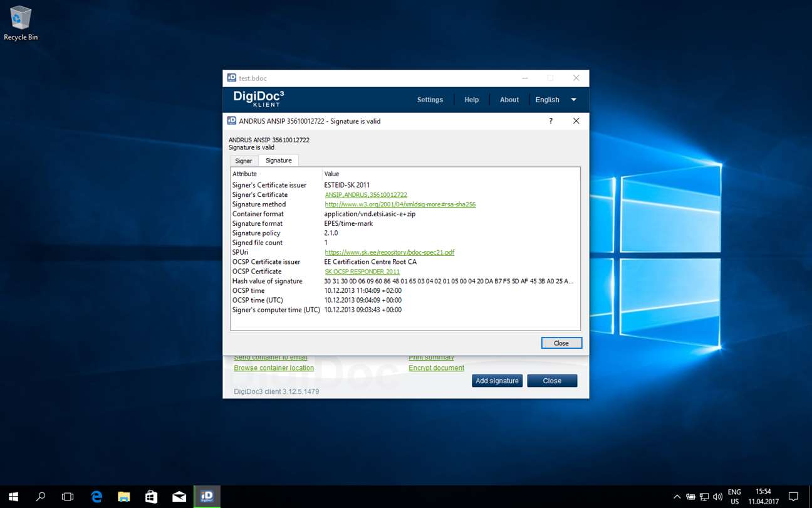The width and height of the screenshot is (812, 508).
Task: Show hidden system tray icons
Action: tap(677, 497)
